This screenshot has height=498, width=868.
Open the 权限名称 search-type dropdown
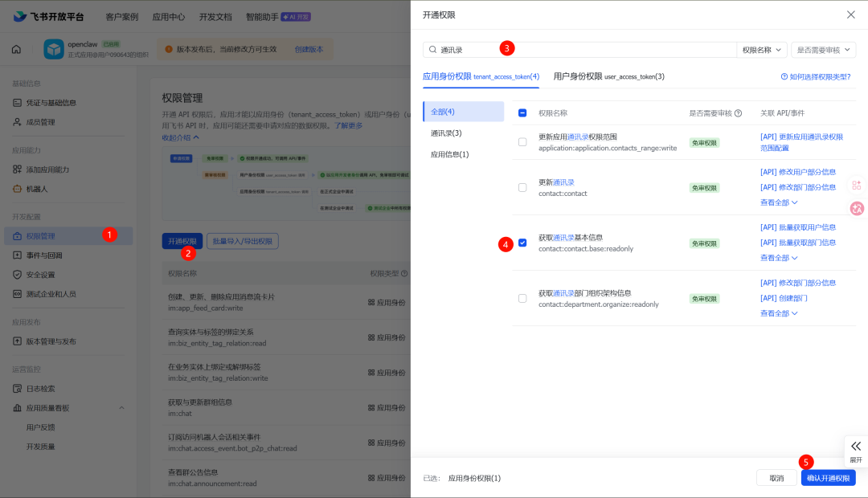tap(762, 50)
